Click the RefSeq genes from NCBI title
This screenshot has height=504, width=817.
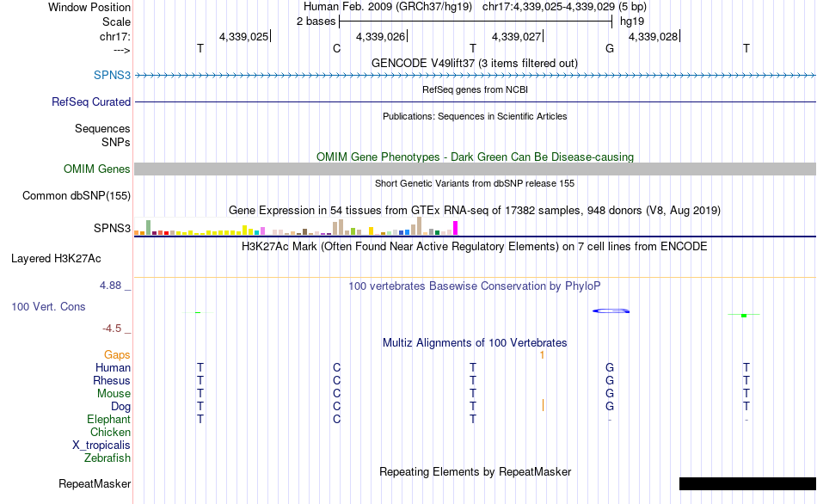(475, 89)
